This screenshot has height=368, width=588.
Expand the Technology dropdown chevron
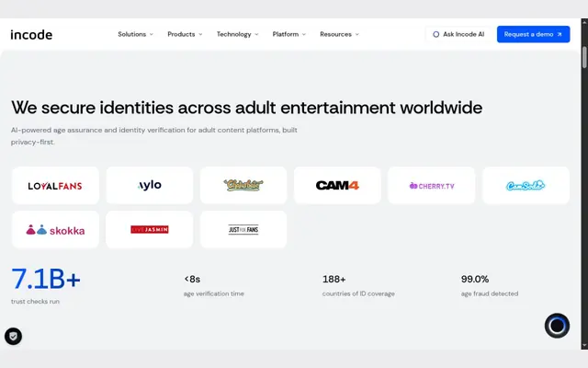pyautogui.click(x=257, y=34)
